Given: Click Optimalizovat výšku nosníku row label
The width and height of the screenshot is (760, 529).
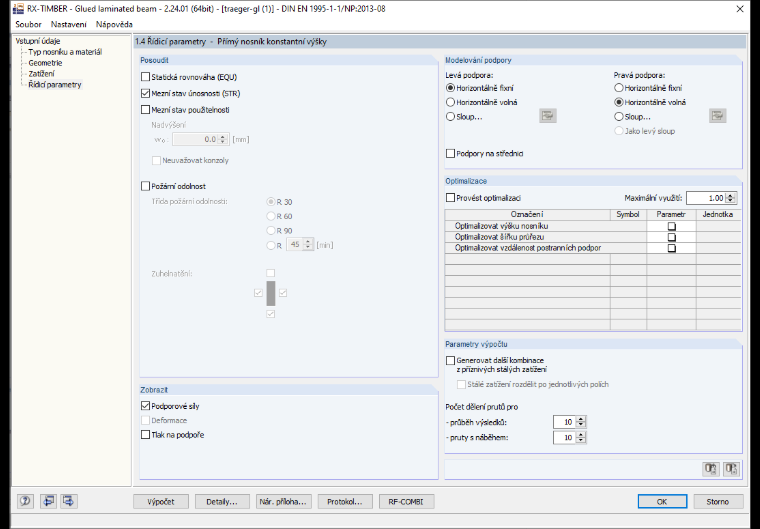Looking at the screenshot, I should tap(501, 226).
